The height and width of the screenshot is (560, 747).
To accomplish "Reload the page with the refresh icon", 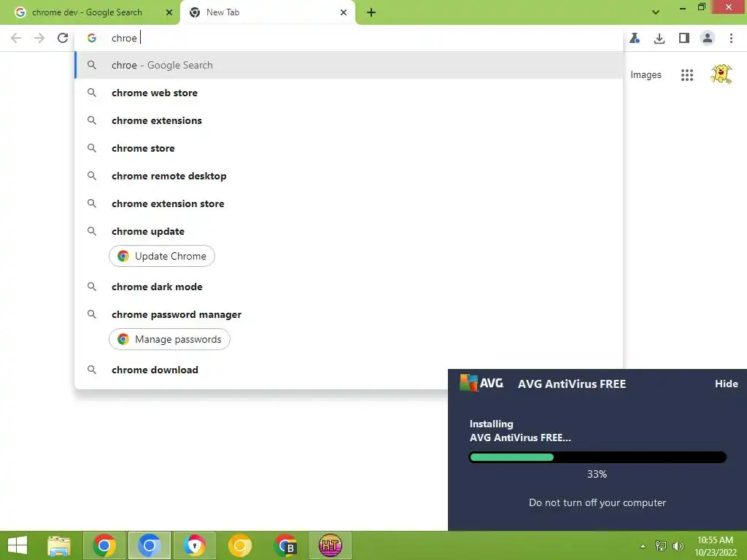I will tap(63, 38).
